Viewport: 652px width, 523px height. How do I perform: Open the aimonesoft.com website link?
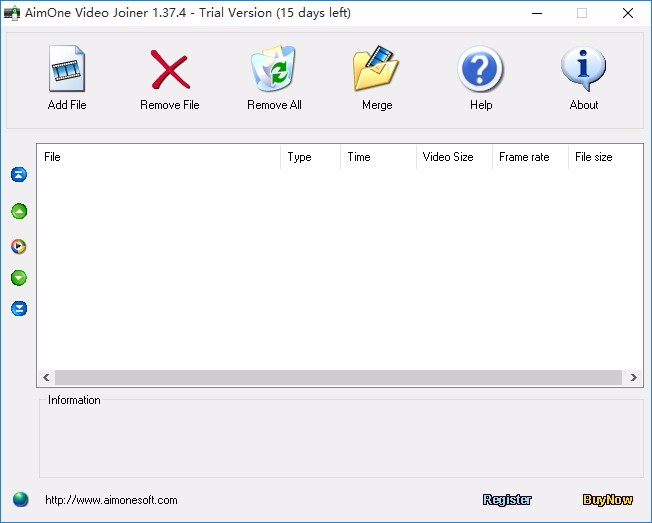click(x=111, y=500)
